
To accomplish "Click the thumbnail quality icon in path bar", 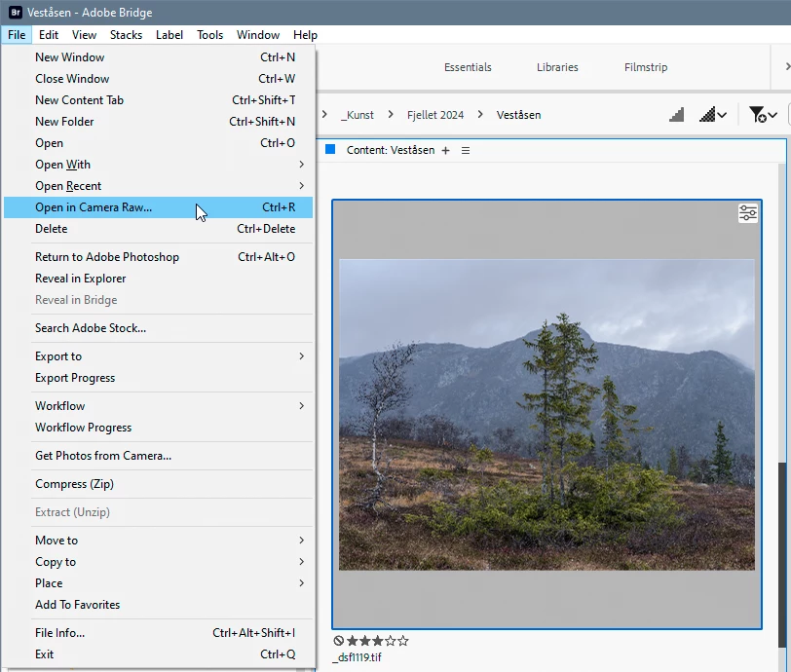I will tap(676, 115).
